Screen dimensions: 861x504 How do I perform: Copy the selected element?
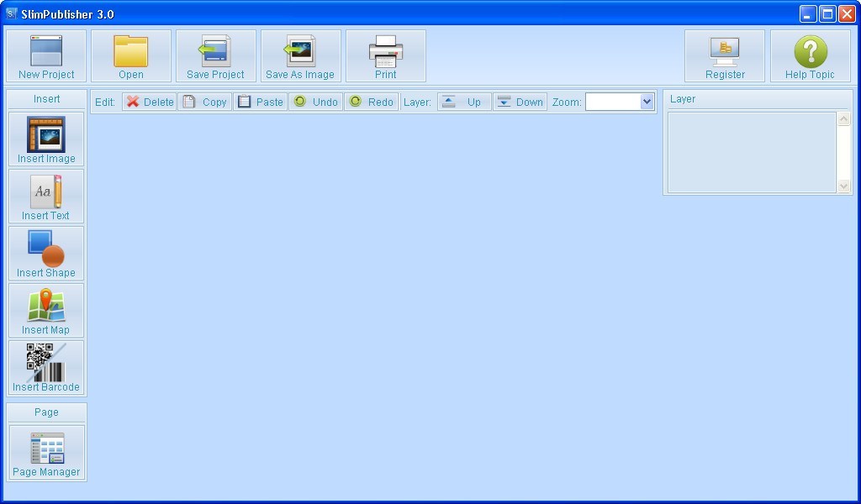pyautogui.click(x=205, y=102)
